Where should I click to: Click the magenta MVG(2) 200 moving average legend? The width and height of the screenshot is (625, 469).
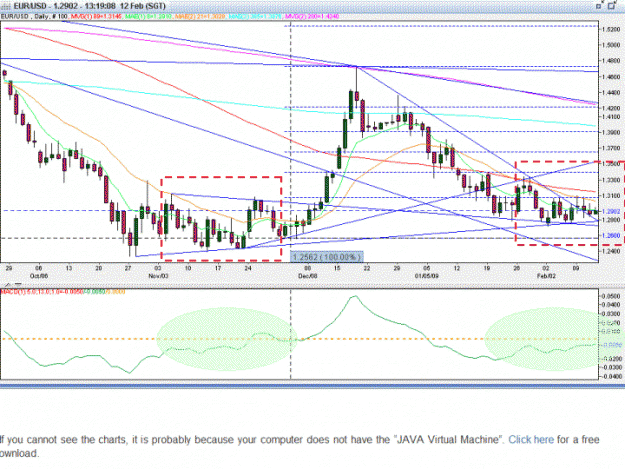[x=311, y=16]
